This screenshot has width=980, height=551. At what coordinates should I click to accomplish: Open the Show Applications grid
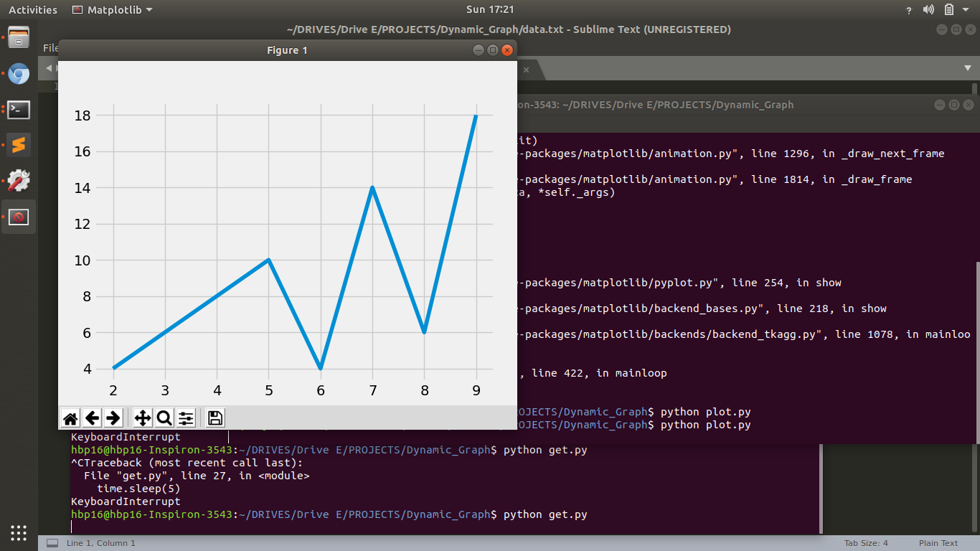pos(17,532)
